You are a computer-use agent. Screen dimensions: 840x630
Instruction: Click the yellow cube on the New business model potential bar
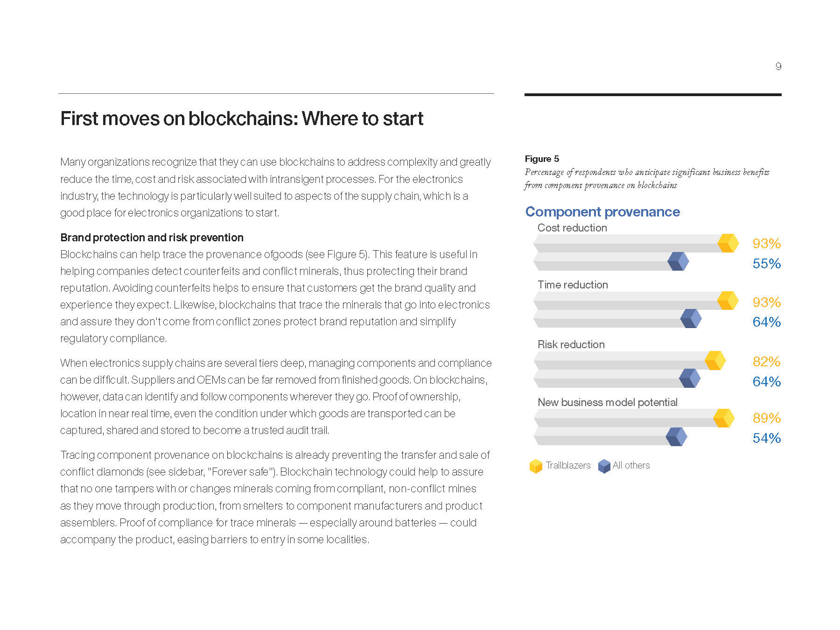(724, 418)
